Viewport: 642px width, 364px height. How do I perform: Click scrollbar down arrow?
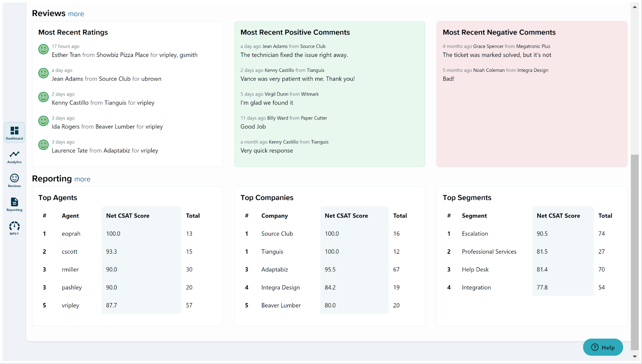(635, 356)
